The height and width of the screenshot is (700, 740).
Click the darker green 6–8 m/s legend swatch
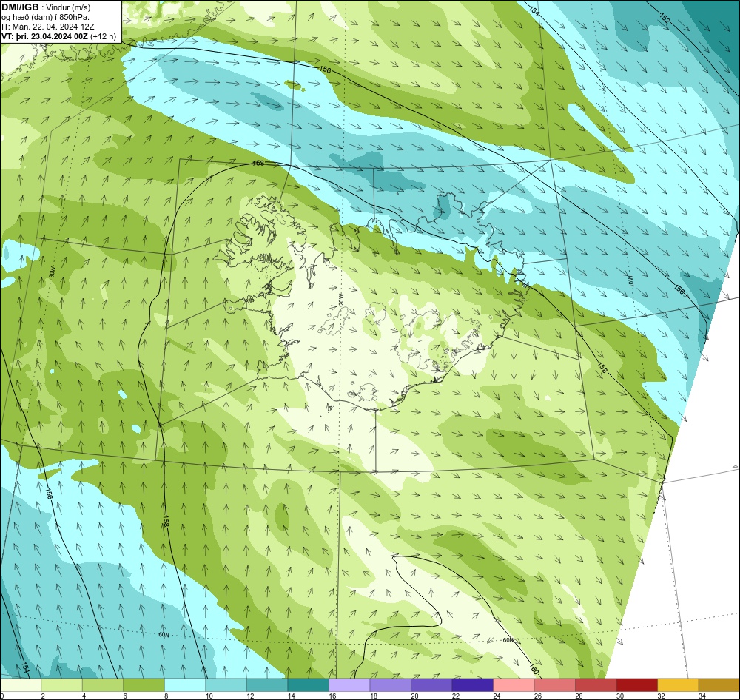tap(144, 685)
